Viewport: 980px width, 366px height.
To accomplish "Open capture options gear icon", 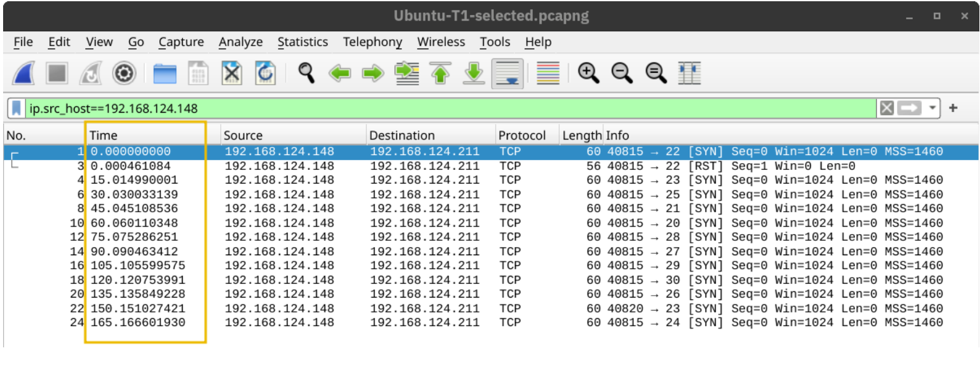I will click(124, 73).
